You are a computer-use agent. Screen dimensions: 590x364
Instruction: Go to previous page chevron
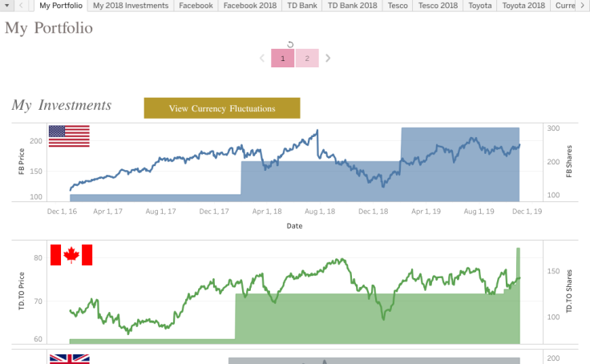pyautogui.click(x=262, y=58)
